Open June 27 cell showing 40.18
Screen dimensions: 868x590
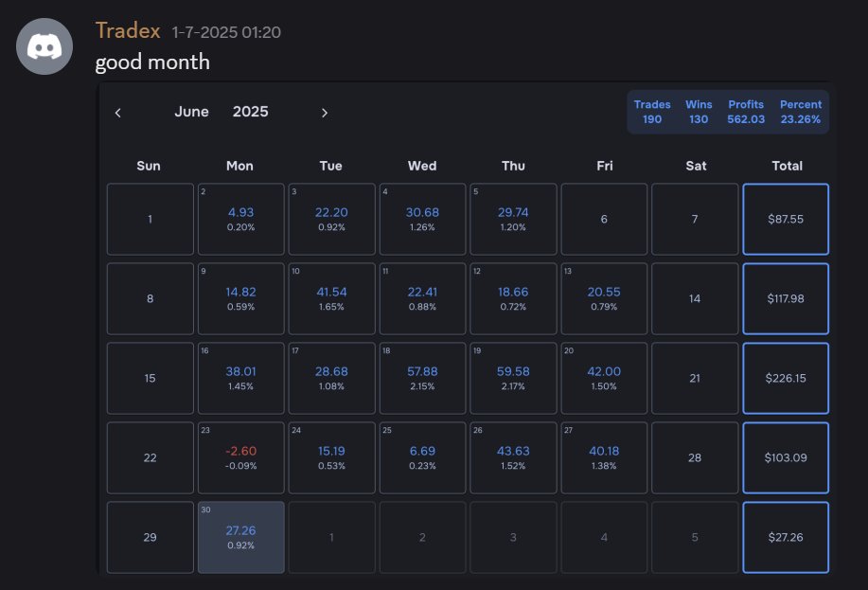[x=604, y=457]
